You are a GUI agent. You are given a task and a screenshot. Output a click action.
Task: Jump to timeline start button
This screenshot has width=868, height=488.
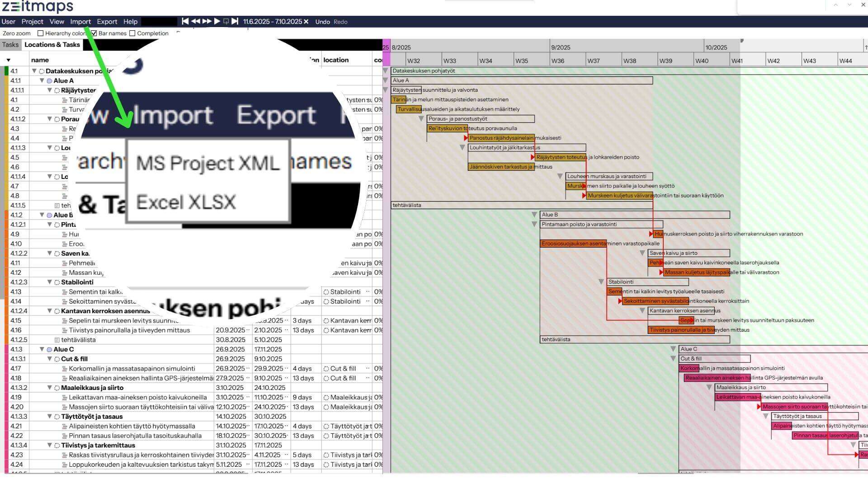click(185, 21)
